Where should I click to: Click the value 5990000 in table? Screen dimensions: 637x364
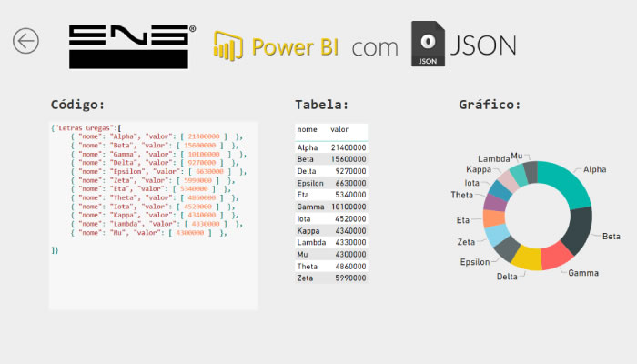point(350,278)
